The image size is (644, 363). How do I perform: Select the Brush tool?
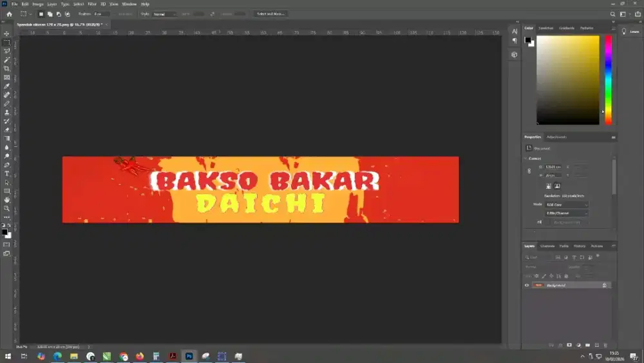(6, 104)
